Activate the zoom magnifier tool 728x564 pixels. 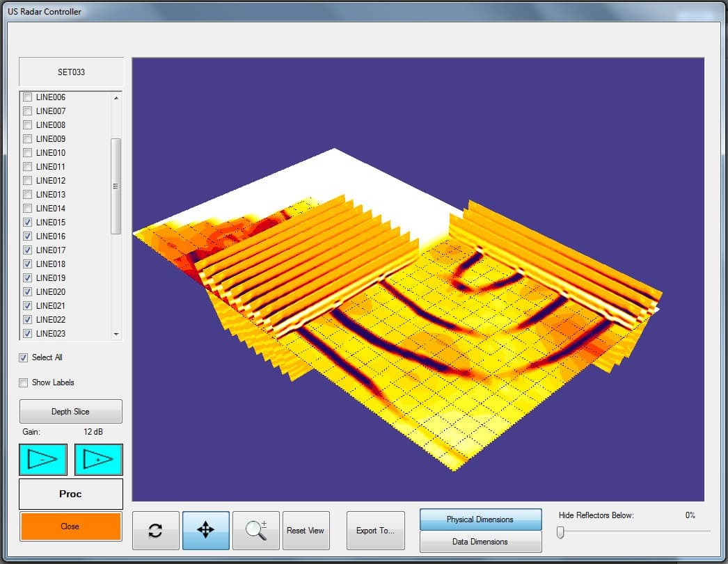tap(256, 531)
